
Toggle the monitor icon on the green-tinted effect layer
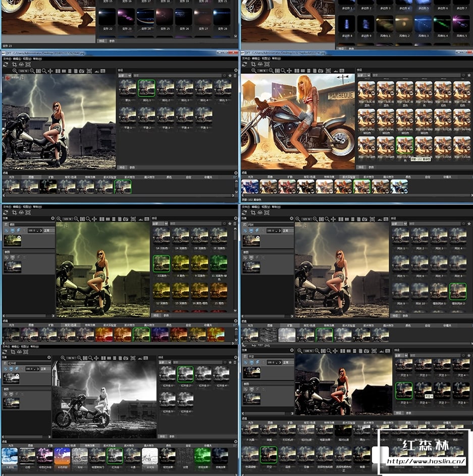13,231
